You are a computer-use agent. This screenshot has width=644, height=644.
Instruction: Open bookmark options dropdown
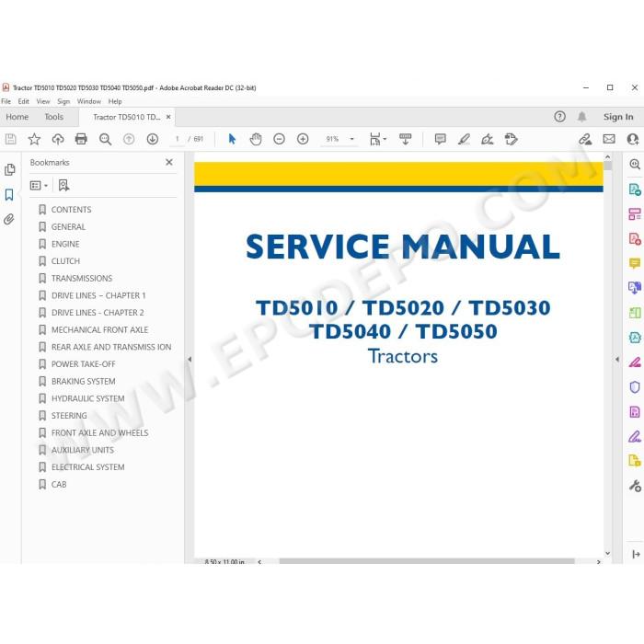click(x=39, y=186)
